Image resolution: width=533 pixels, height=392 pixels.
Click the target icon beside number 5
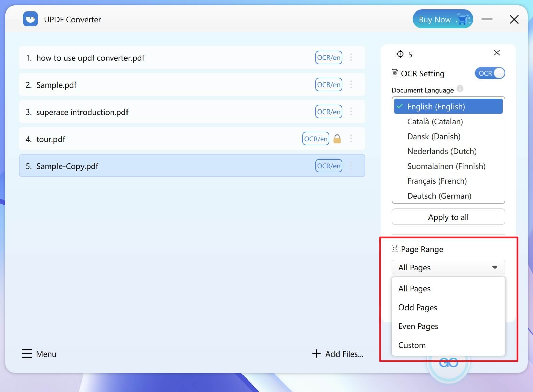click(x=400, y=54)
